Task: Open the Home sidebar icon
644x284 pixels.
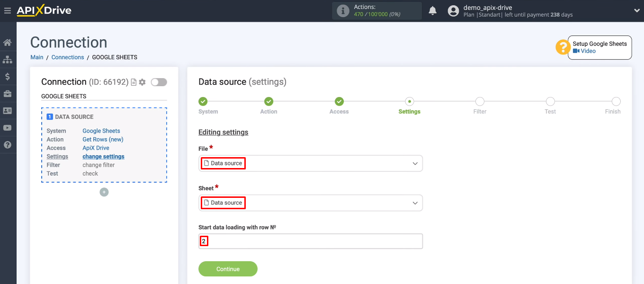Action: (x=8, y=42)
